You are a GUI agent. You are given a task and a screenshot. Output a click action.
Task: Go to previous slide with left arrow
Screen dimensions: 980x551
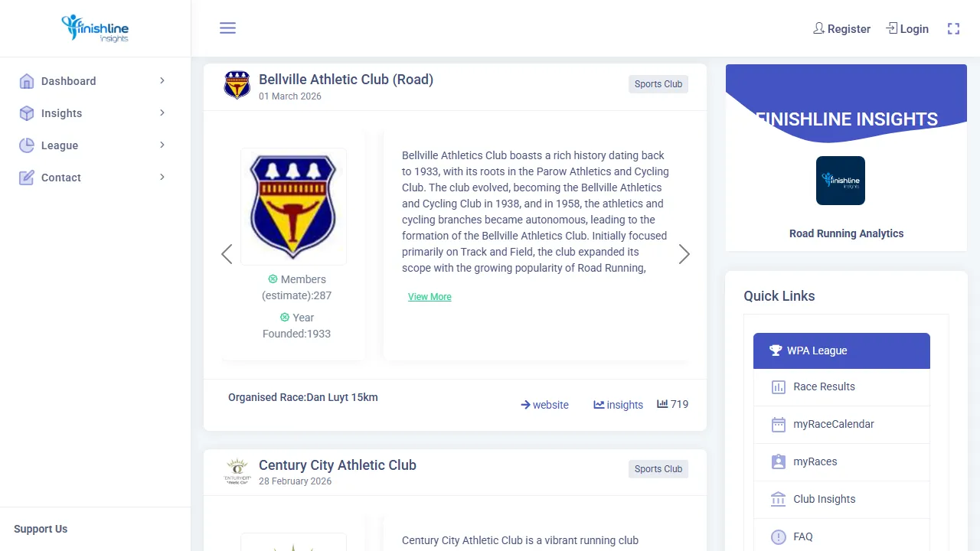(x=227, y=254)
